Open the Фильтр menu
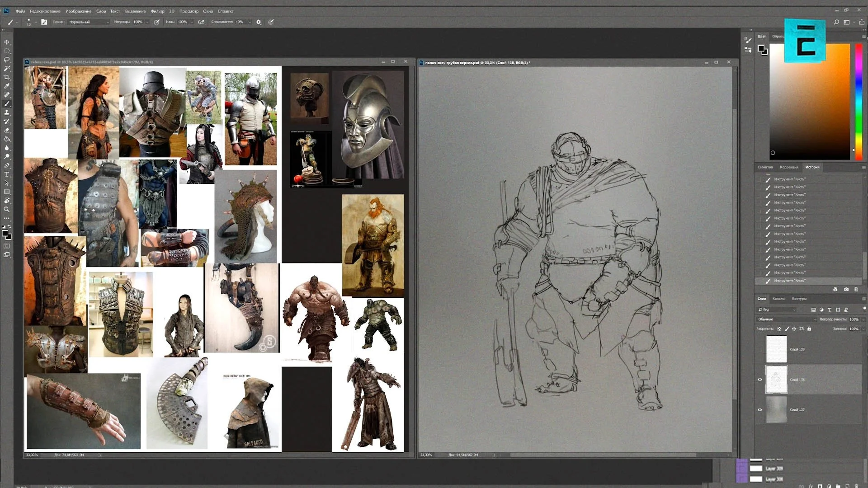868x488 pixels. tap(157, 11)
